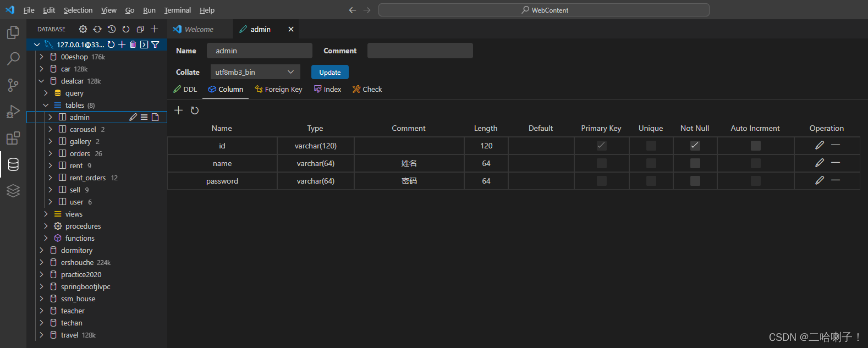Enable Primary Key for the name column
Viewport: 868px width, 348px height.
pos(601,163)
